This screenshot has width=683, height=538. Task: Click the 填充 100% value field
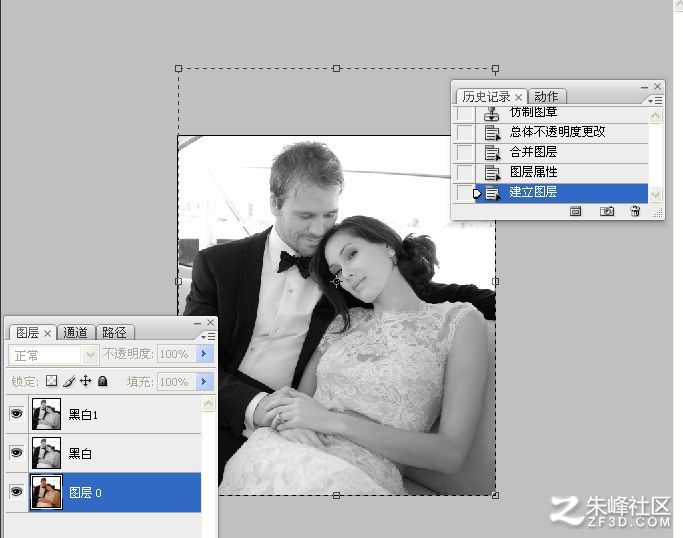(x=176, y=382)
